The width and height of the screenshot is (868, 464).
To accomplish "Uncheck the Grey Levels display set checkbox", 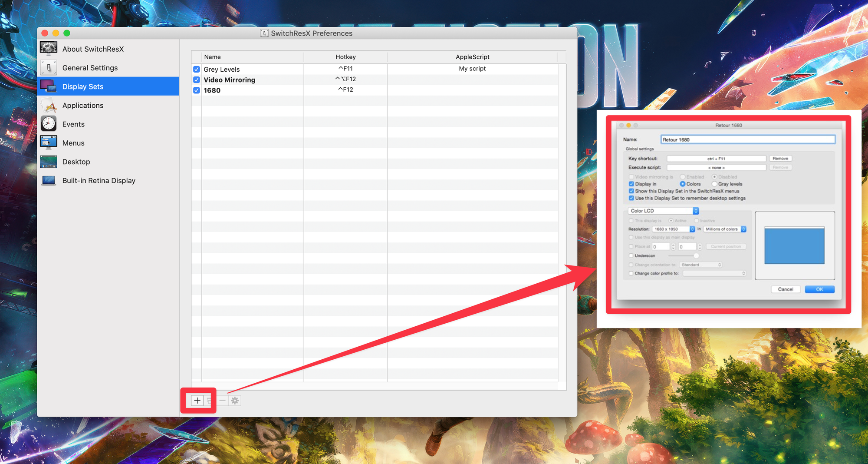I will [197, 69].
